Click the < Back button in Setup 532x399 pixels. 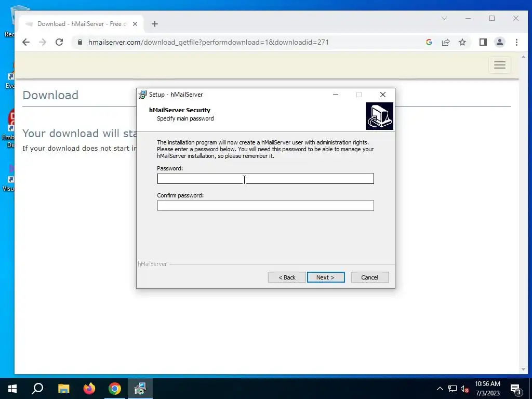[x=287, y=277]
